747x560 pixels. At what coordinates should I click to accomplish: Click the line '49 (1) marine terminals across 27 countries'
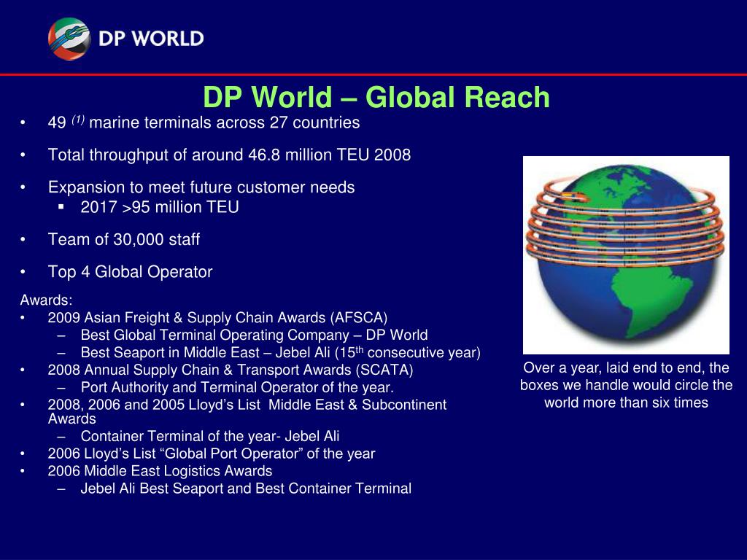[x=204, y=122]
